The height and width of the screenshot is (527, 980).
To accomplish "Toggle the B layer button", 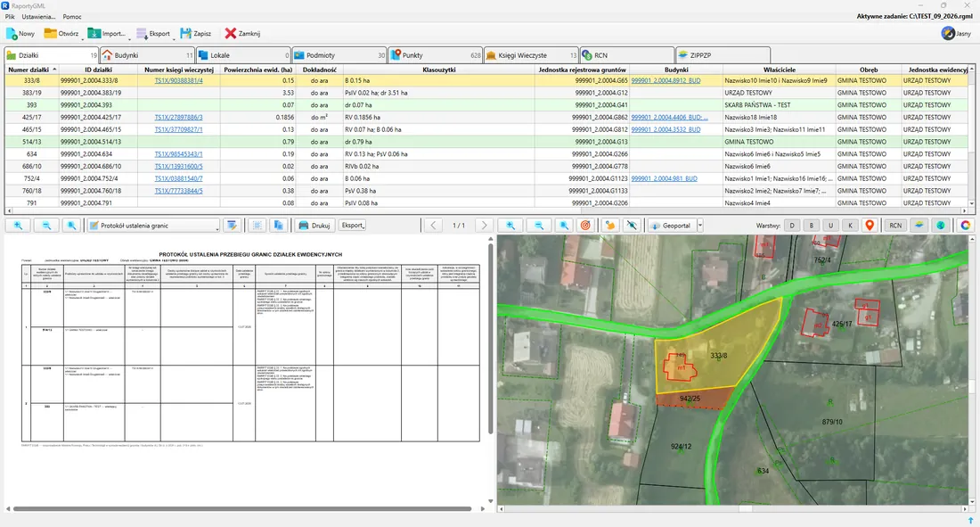I will click(x=812, y=226).
